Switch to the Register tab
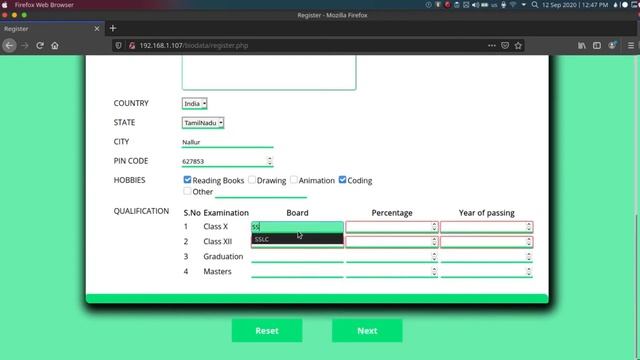Screen dimensions: 640x360 [x=52, y=29]
